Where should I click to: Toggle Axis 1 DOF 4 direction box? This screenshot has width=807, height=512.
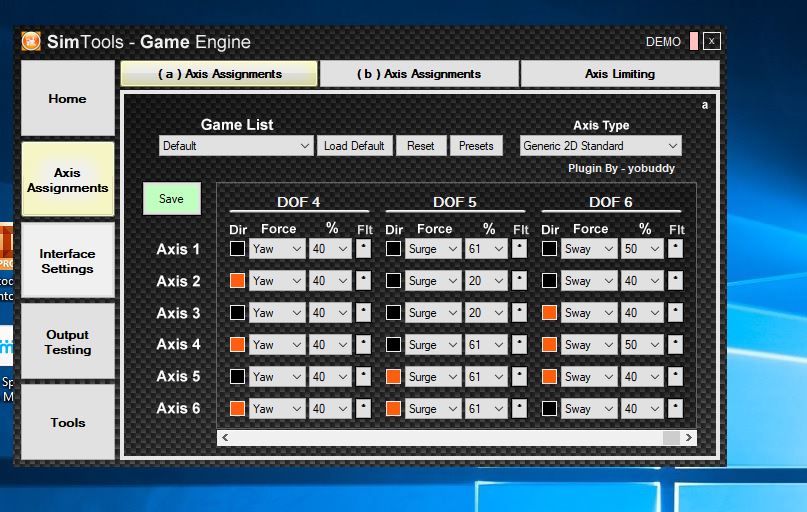point(237,249)
